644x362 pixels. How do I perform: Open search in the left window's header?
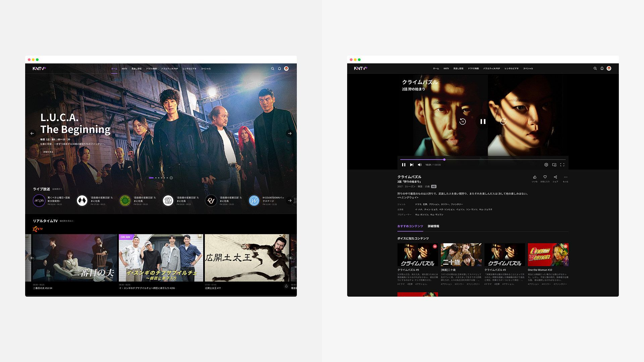tap(273, 69)
